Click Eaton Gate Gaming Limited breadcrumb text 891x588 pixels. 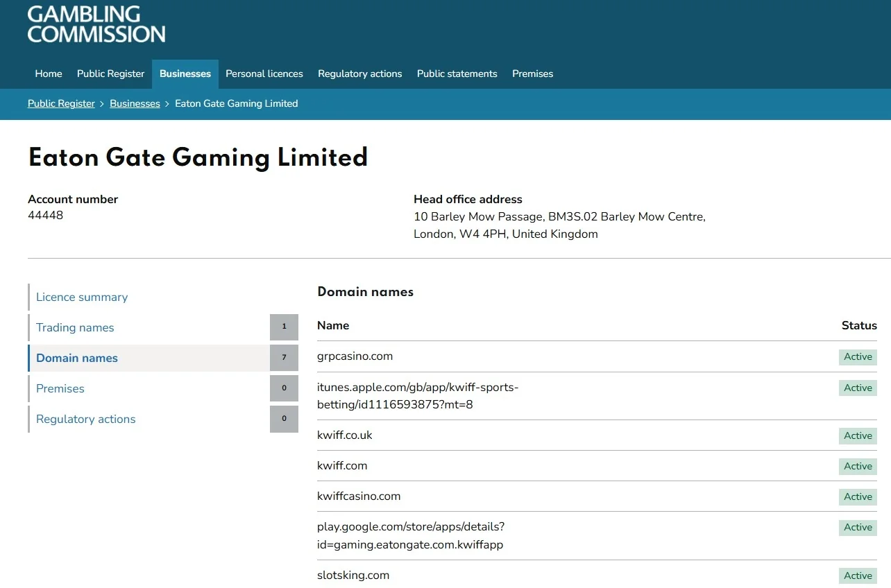237,103
